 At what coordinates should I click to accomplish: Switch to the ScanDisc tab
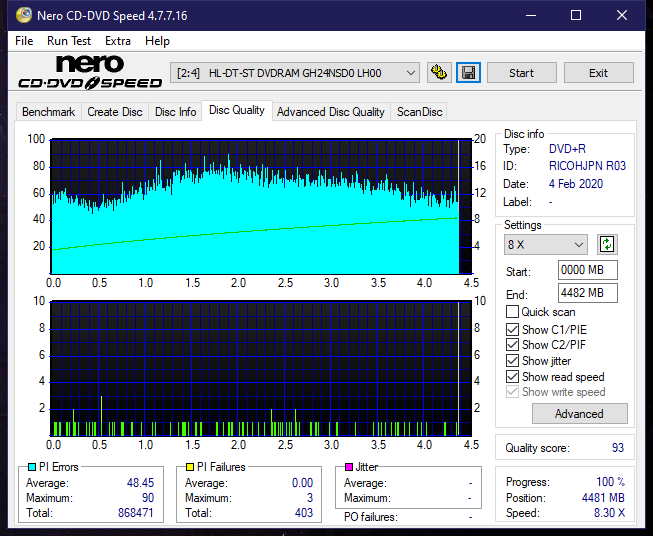coord(419,112)
